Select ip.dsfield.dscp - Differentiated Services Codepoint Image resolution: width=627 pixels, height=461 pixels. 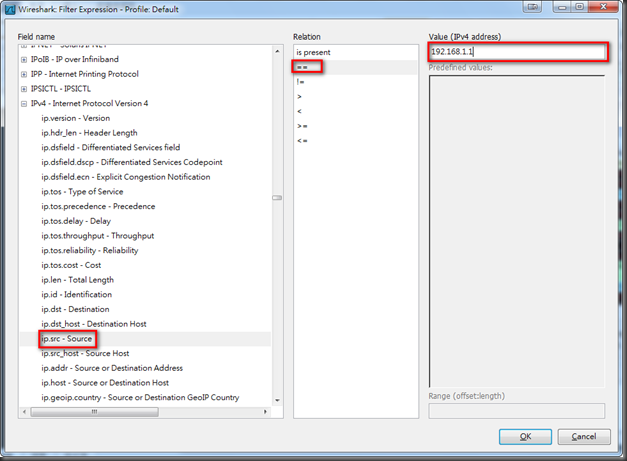click(132, 162)
